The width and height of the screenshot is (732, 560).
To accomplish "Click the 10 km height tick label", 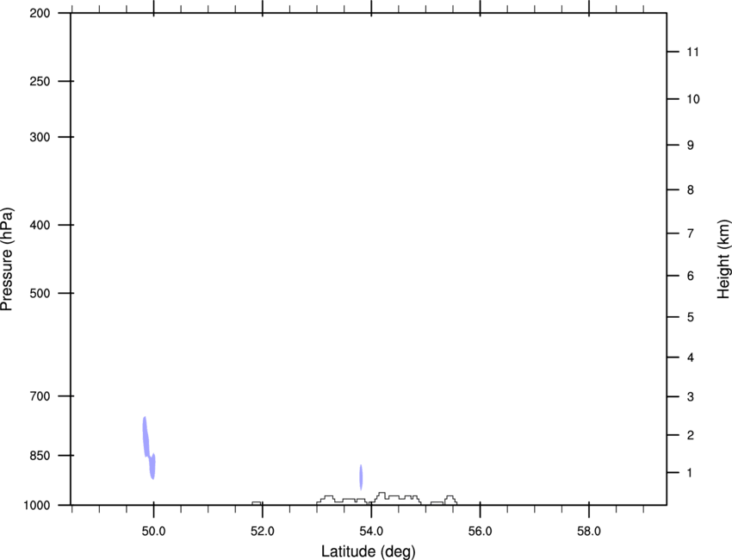I will tap(692, 99).
